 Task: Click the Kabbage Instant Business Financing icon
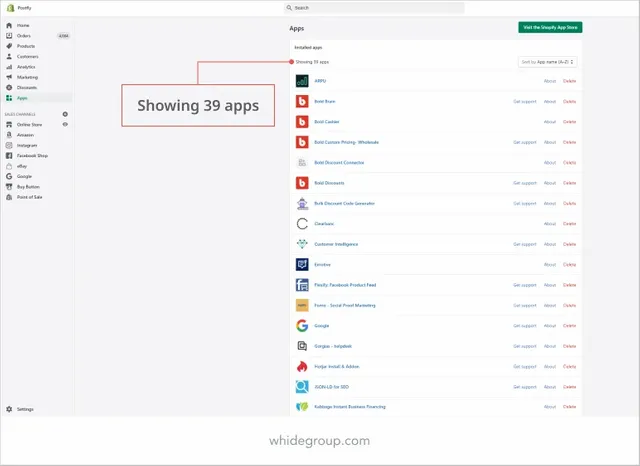pos(302,407)
